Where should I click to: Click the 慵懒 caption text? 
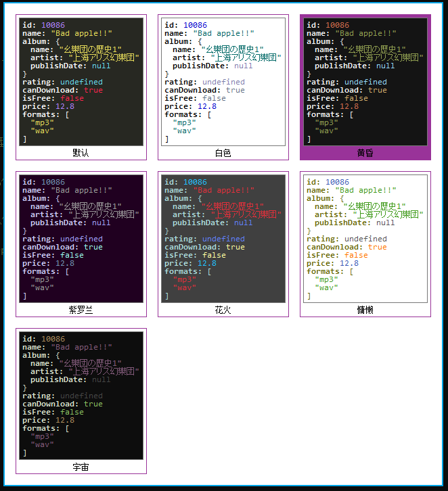365,310
